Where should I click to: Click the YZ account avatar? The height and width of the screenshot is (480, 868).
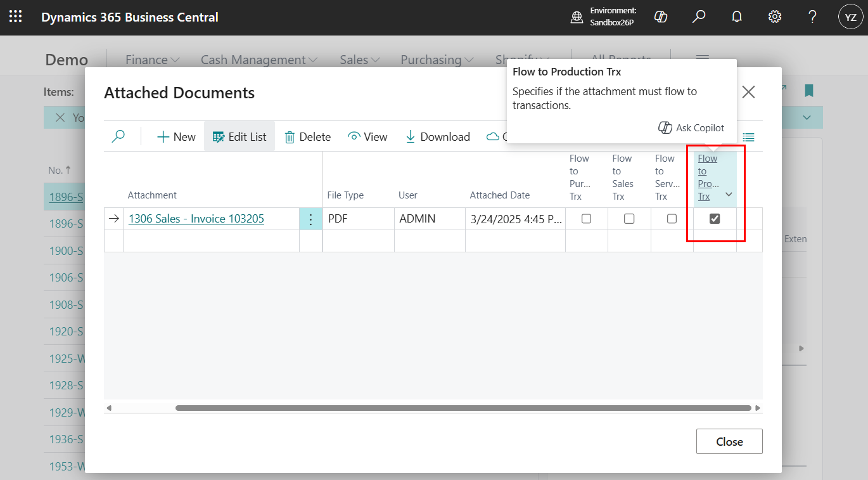click(x=850, y=16)
